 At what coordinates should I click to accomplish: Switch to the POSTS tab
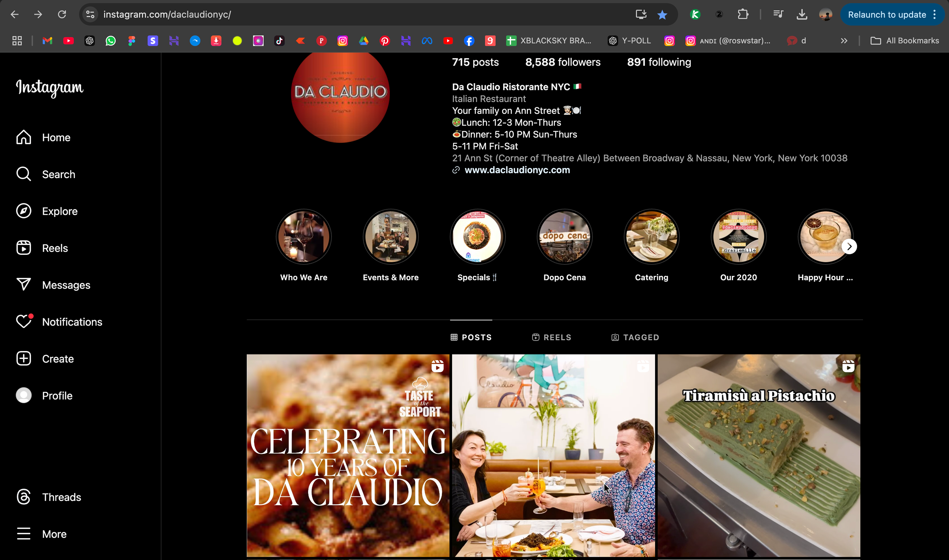(471, 337)
